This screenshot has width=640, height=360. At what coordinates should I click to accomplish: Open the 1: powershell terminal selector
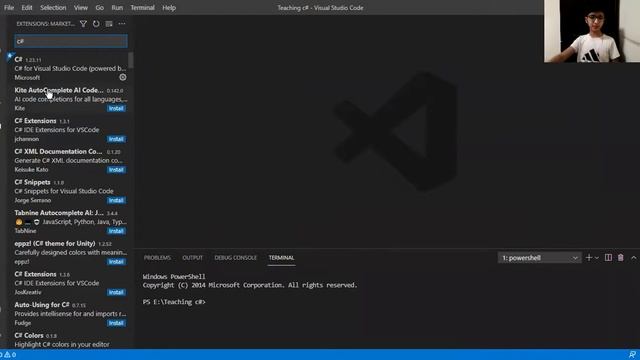point(540,258)
